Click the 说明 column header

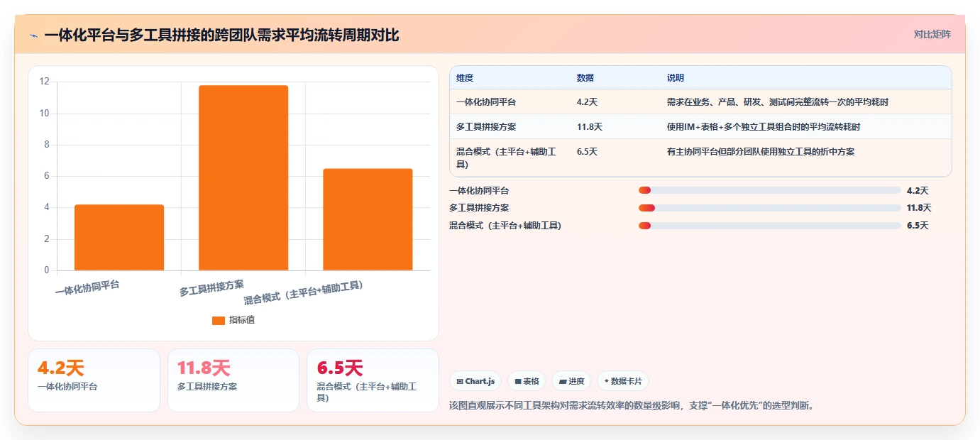coord(676,77)
